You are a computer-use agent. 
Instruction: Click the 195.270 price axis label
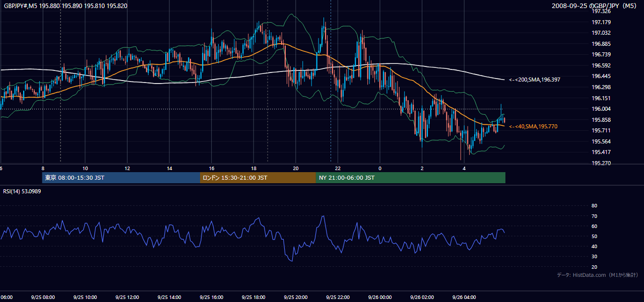(601, 163)
